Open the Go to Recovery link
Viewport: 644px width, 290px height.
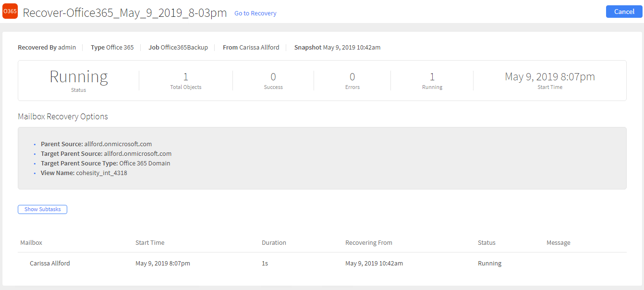click(255, 13)
